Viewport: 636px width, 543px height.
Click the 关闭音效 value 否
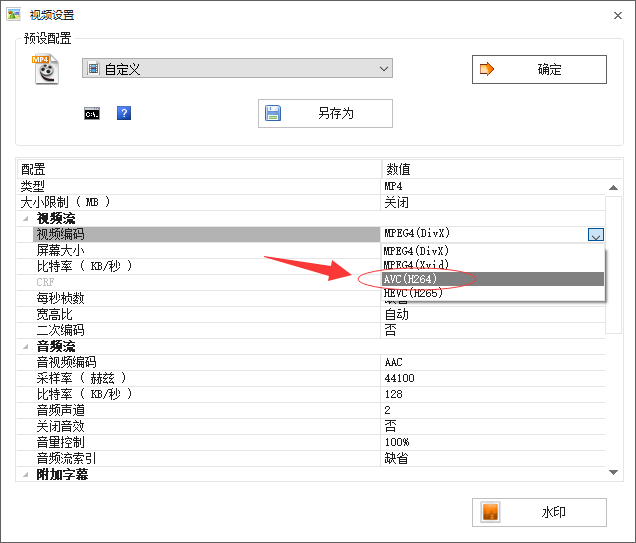click(x=390, y=426)
